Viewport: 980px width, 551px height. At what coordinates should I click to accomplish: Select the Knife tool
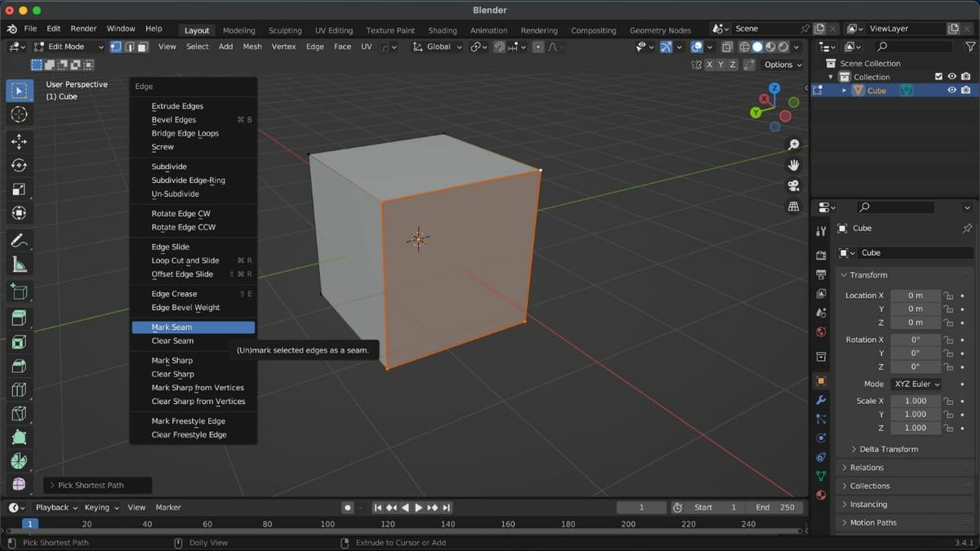(19, 413)
